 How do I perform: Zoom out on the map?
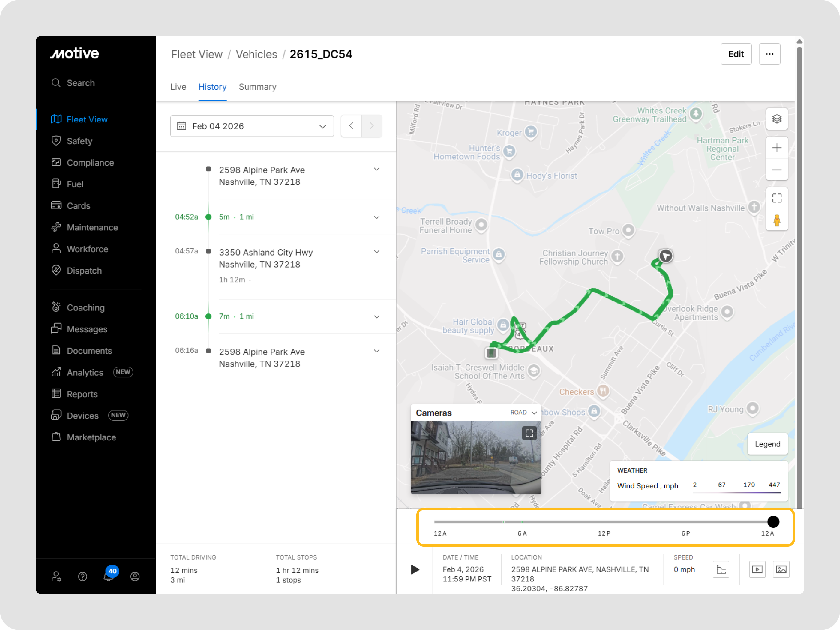click(x=777, y=169)
